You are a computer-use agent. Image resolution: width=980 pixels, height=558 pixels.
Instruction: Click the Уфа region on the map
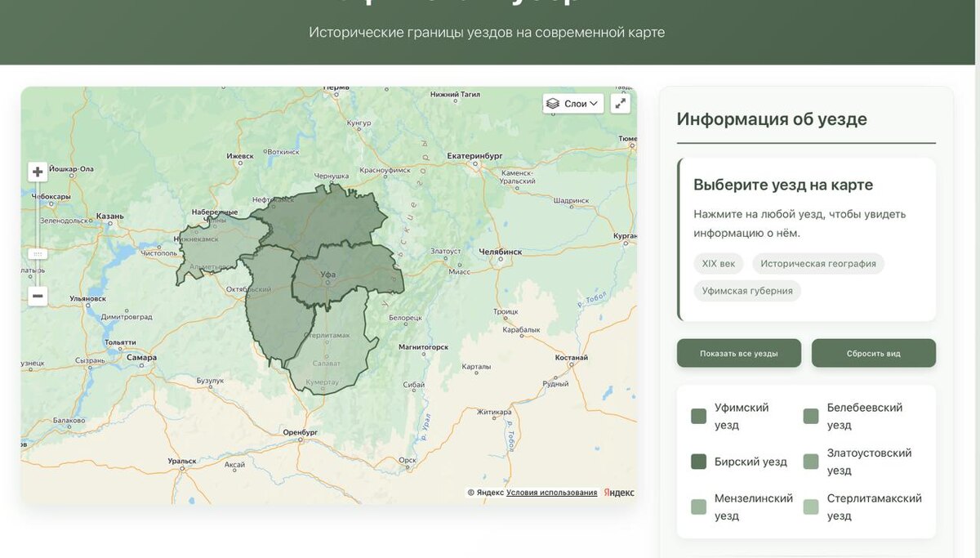coord(347,274)
